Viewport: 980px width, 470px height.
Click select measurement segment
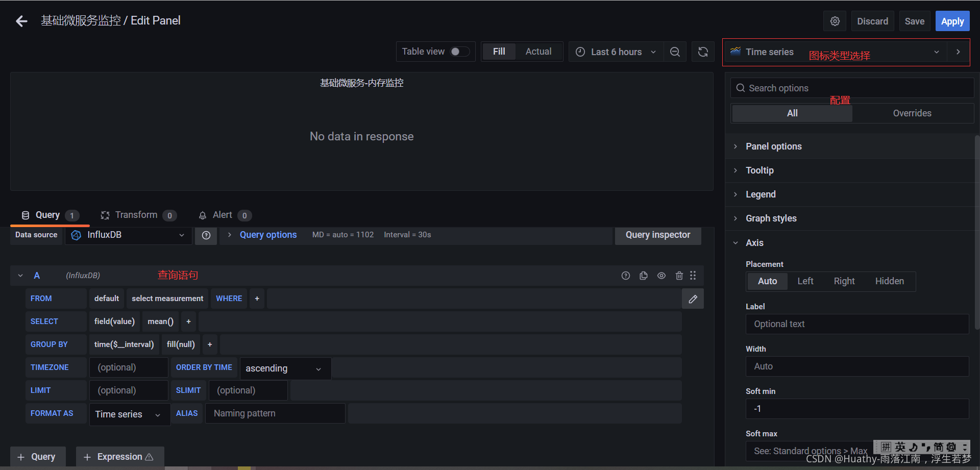tap(167, 299)
